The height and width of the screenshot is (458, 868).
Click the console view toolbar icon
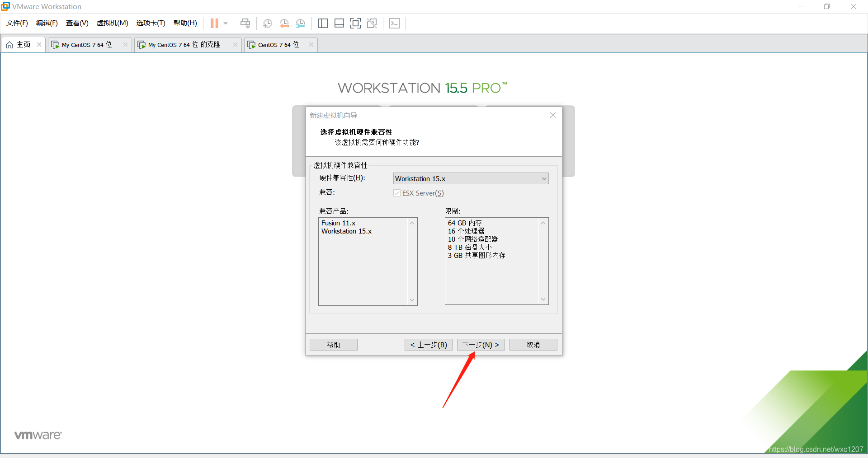pyautogui.click(x=394, y=23)
